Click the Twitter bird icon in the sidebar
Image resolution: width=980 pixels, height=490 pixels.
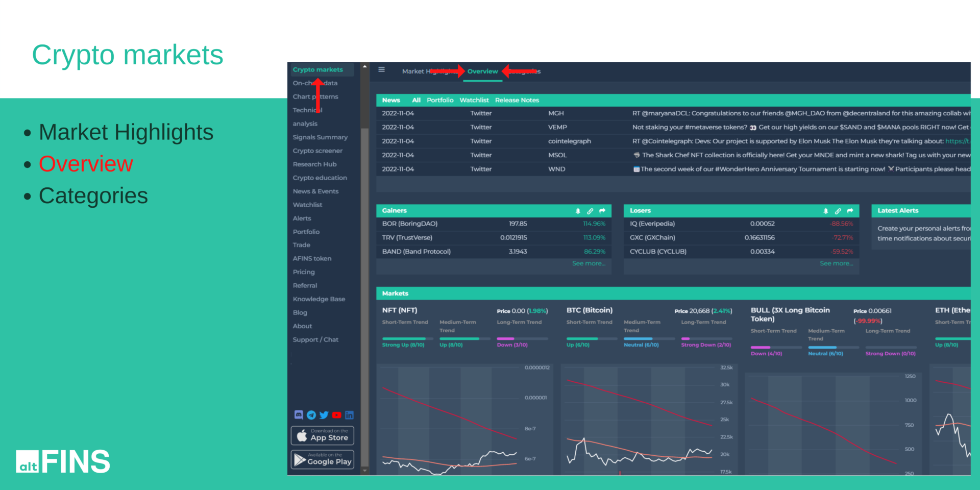click(x=324, y=415)
